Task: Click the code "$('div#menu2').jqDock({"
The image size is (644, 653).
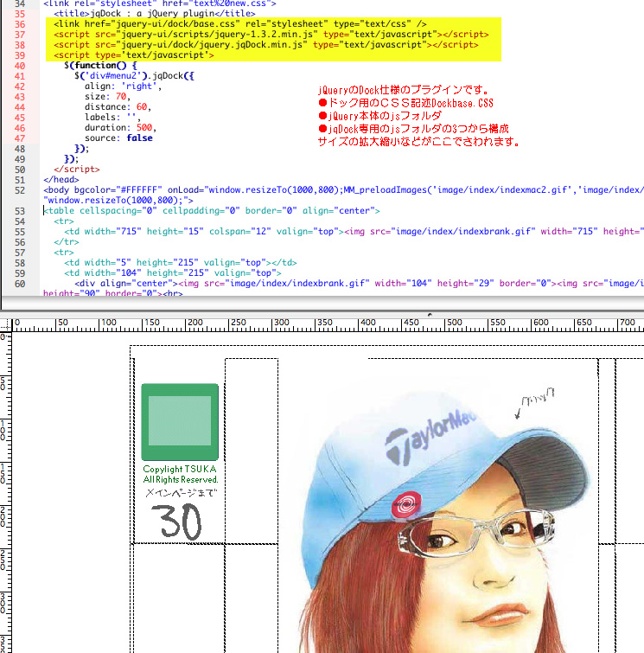Action: tap(134, 76)
